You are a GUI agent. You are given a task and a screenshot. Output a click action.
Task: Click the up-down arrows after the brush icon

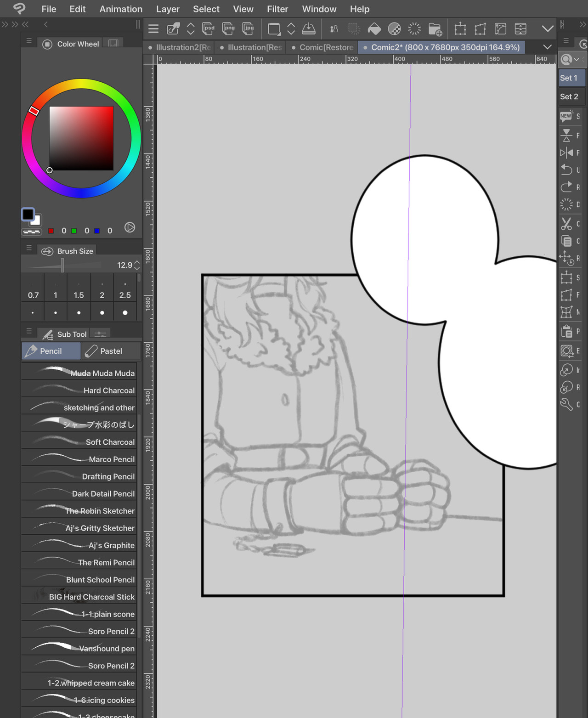coord(191,29)
